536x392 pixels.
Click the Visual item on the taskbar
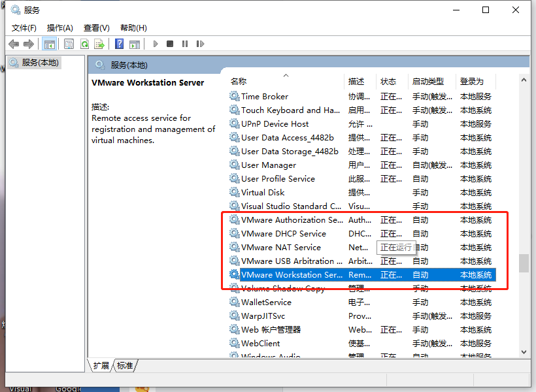click(x=20, y=389)
